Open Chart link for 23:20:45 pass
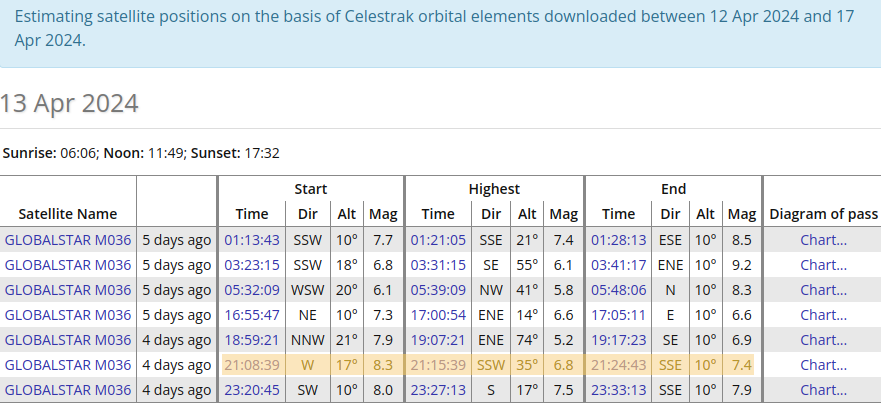The width and height of the screenshot is (881, 408). tap(823, 390)
